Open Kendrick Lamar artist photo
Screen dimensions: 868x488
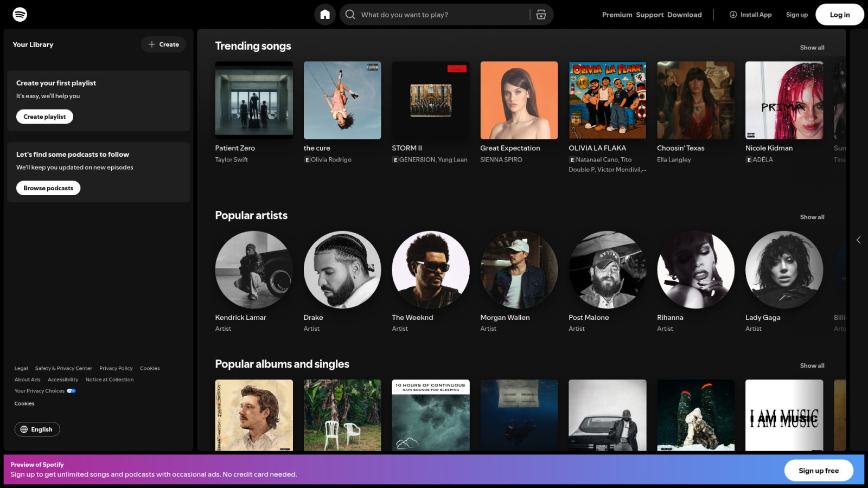(x=254, y=270)
